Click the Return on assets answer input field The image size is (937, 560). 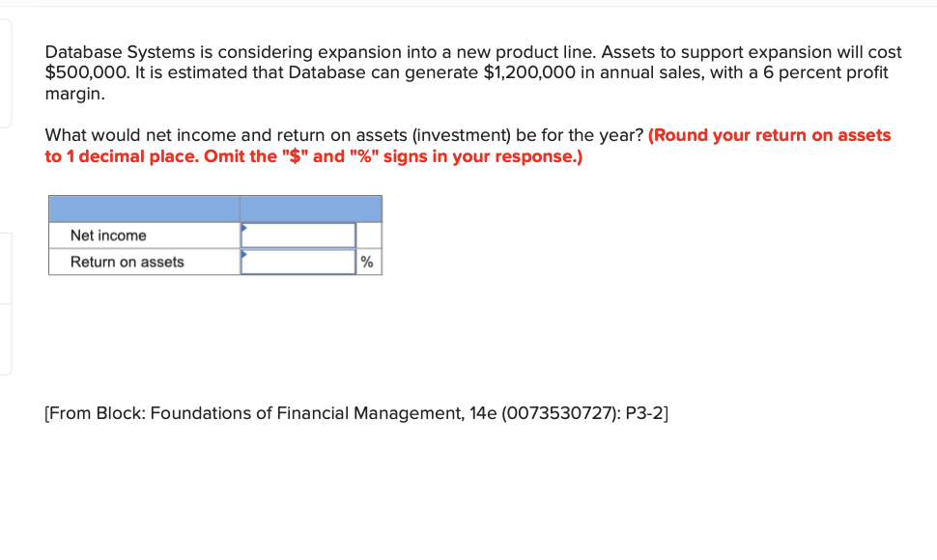[x=298, y=261]
